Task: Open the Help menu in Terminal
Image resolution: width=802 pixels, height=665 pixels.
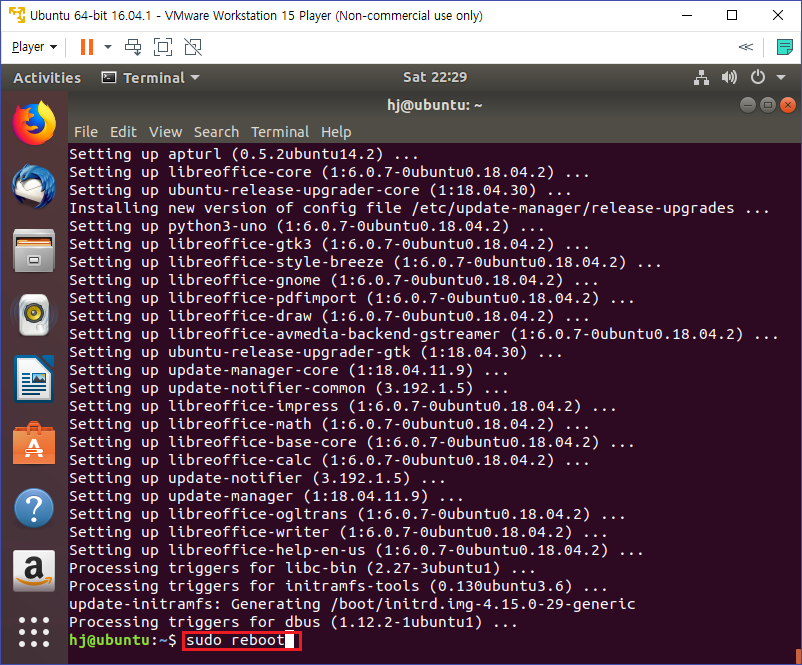Action: (x=336, y=132)
